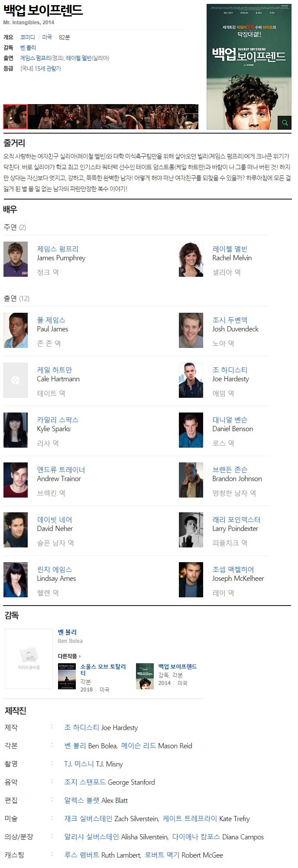298x868 pixels.
Task: Select 래리 포인덱스터 cast link
Action: click(x=236, y=520)
